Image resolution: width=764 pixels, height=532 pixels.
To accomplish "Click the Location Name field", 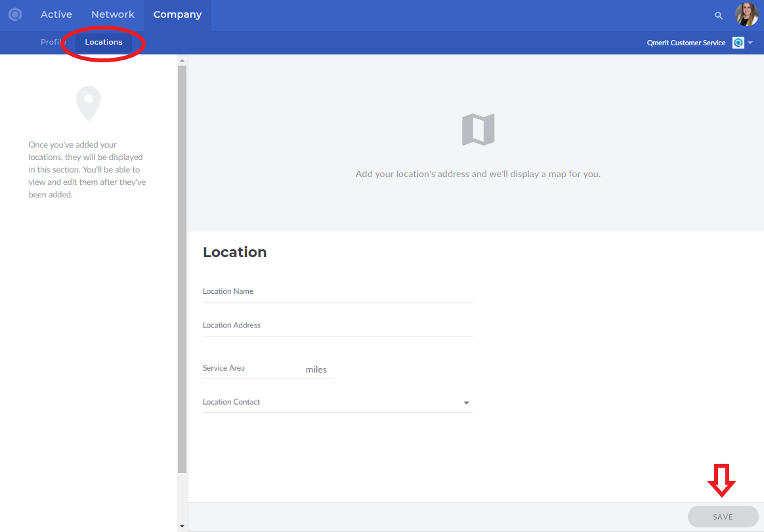I will [x=337, y=292].
